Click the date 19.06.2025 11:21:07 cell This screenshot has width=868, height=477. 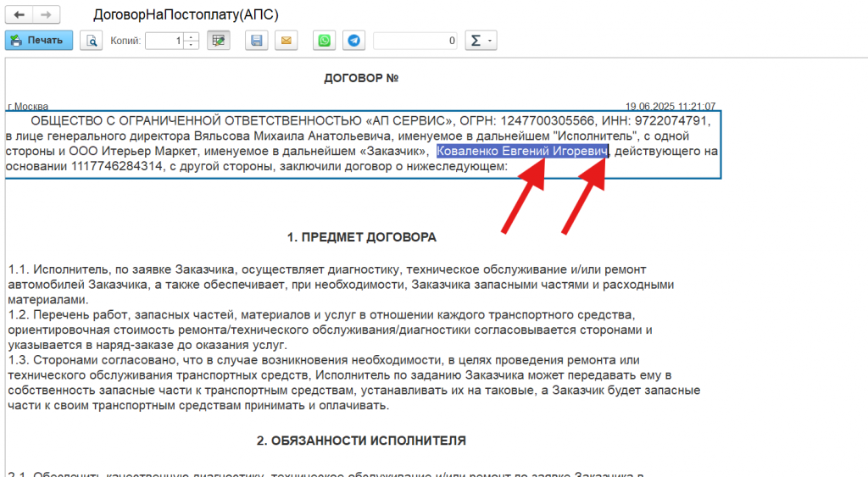[x=670, y=106]
